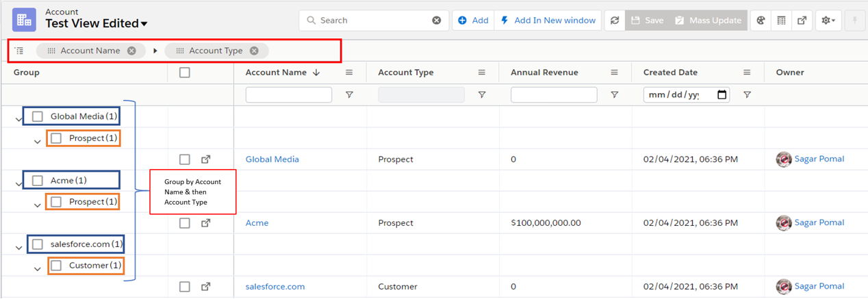The image size is (868, 299).
Task: Tick the select-all header checkbox
Action: click(184, 73)
